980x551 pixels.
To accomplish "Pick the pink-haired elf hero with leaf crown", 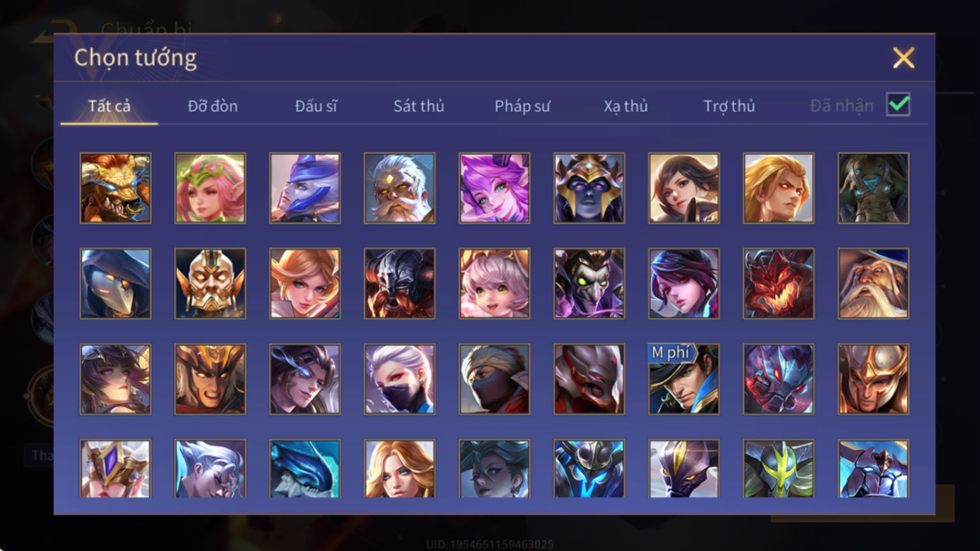I will (x=210, y=188).
